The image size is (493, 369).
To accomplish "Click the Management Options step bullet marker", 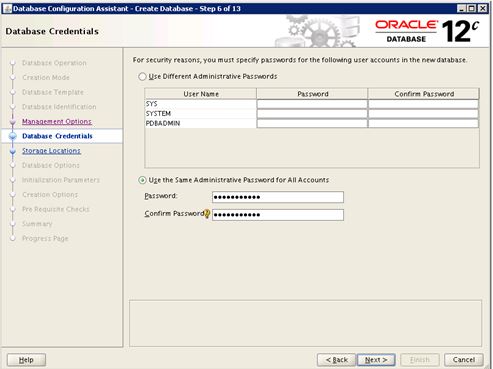I will 13,122.
